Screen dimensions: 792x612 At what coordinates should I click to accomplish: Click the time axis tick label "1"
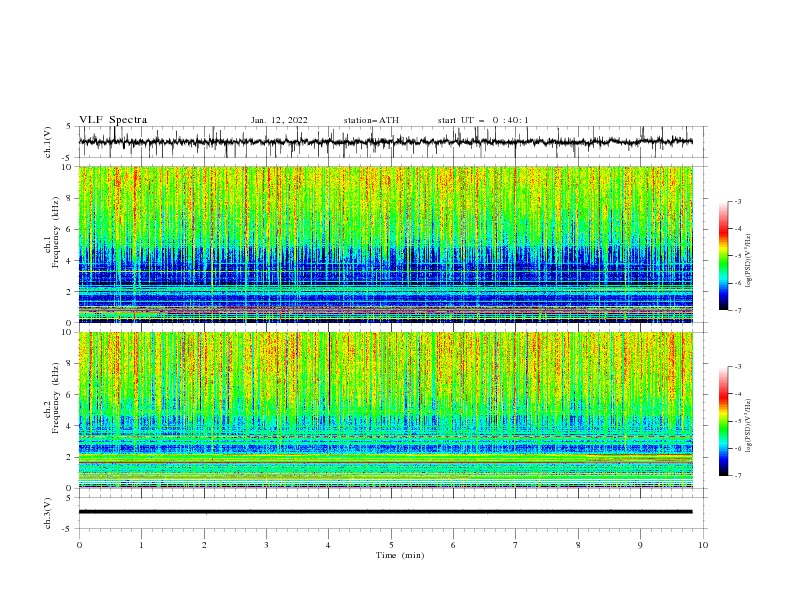click(x=141, y=545)
